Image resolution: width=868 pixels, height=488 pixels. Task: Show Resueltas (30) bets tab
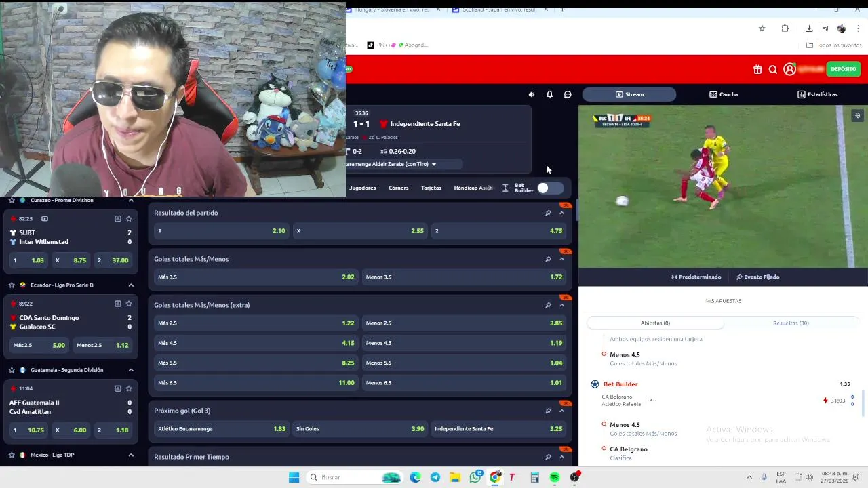pos(791,323)
